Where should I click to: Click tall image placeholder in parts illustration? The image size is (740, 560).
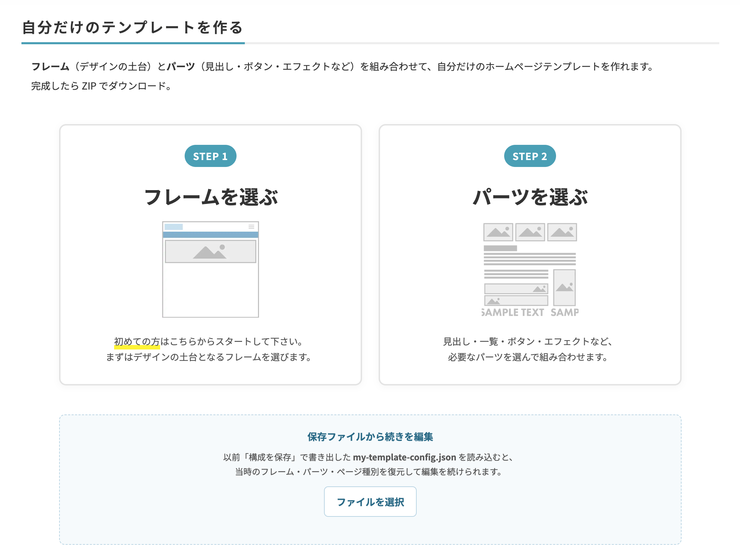coord(564,287)
